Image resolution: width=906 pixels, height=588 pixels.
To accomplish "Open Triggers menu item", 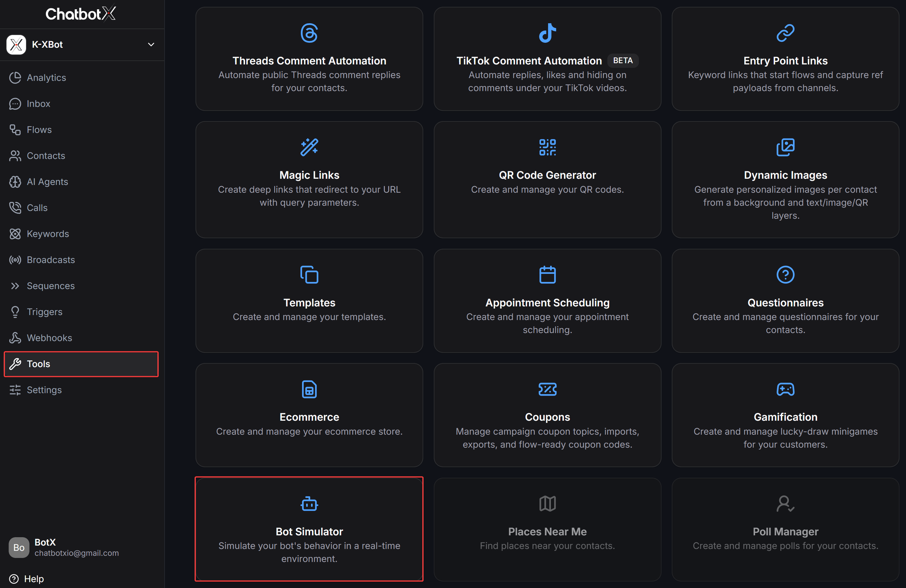I will pyautogui.click(x=82, y=312).
